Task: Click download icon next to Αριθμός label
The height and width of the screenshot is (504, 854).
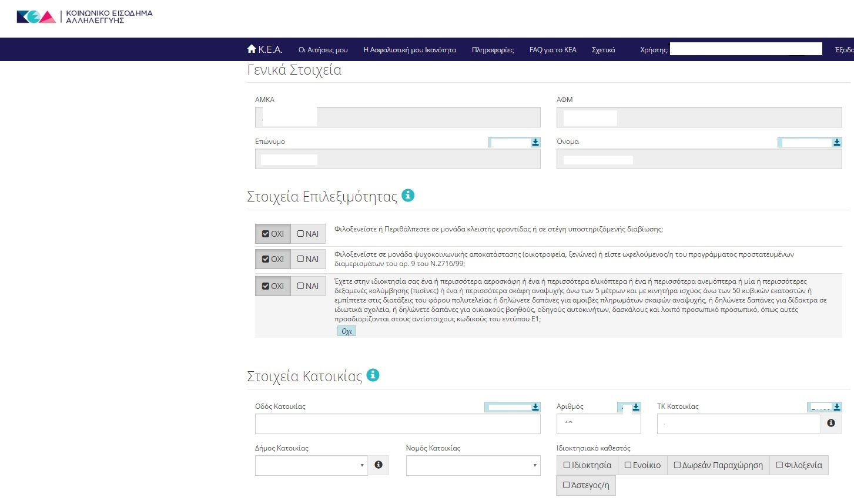Action: [636, 406]
